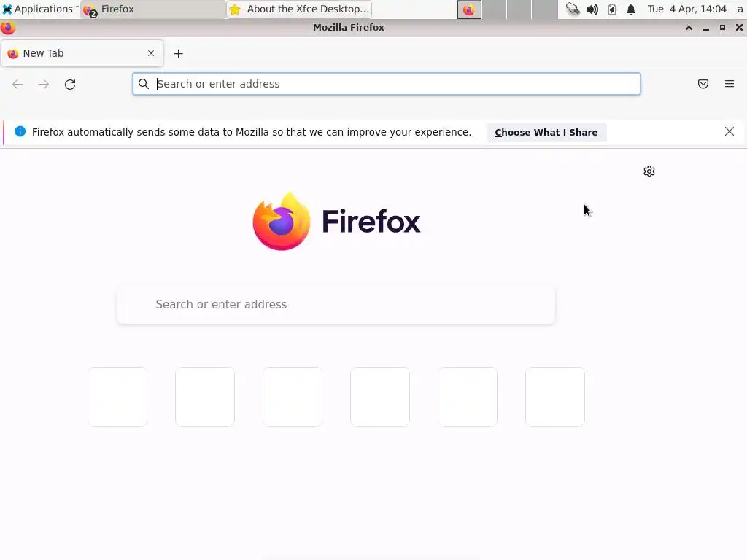747x560 pixels.
Task: Open the volume speaker tray icon
Action: point(592,9)
